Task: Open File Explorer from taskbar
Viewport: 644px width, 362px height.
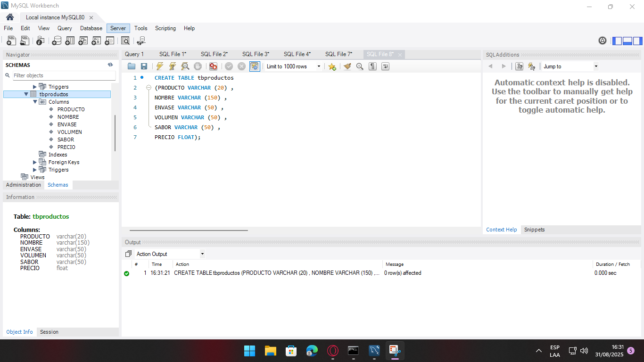Action: 270,351
